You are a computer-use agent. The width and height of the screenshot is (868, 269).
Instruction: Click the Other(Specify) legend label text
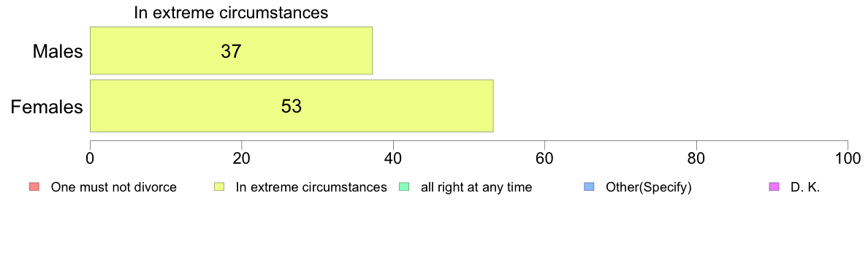(649, 187)
